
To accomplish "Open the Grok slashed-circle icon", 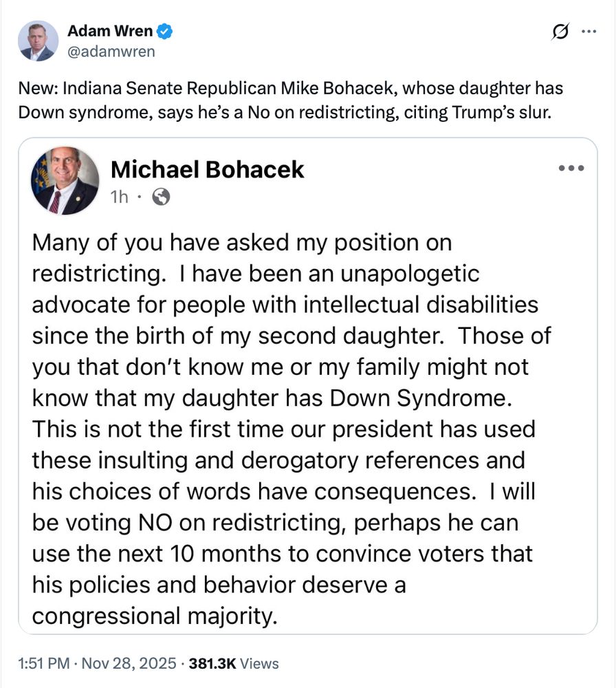I will click(560, 32).
